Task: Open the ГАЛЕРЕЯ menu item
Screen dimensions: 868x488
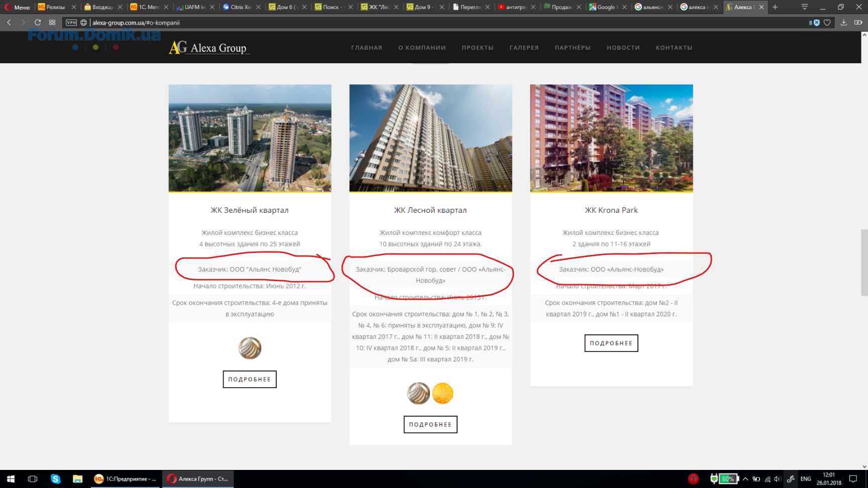Action: [524, 48]
